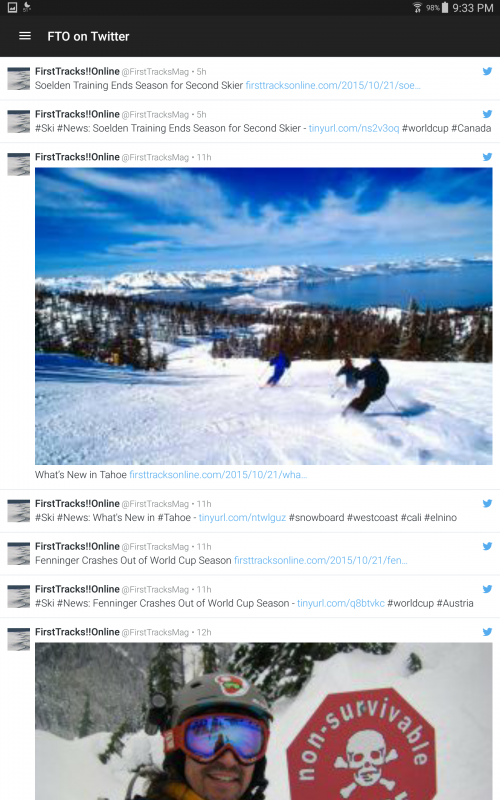Screen dimensions: 500x800
Task: View the non-survivable sign photo
Action: pos(264,721)
